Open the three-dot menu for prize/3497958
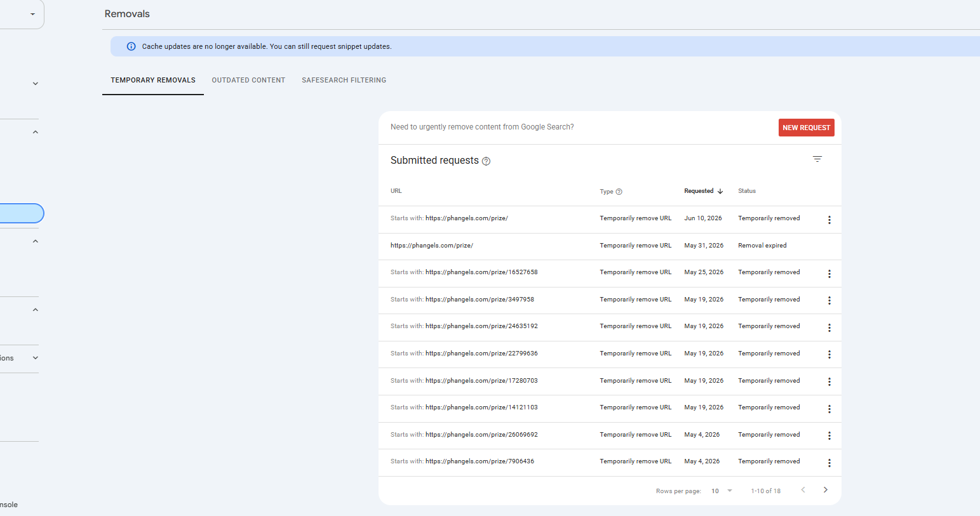 tap(829, 301)
